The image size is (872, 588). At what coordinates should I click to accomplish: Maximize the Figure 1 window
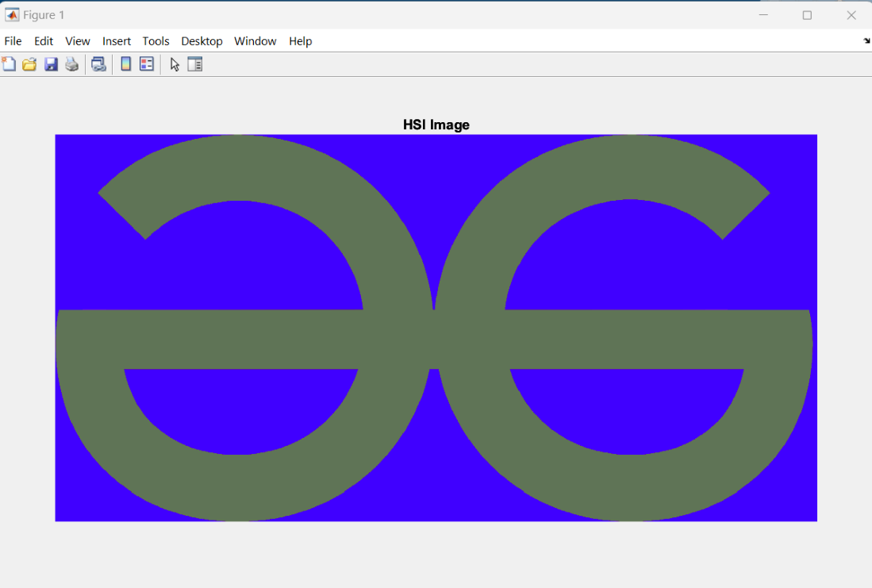point(807,15)
